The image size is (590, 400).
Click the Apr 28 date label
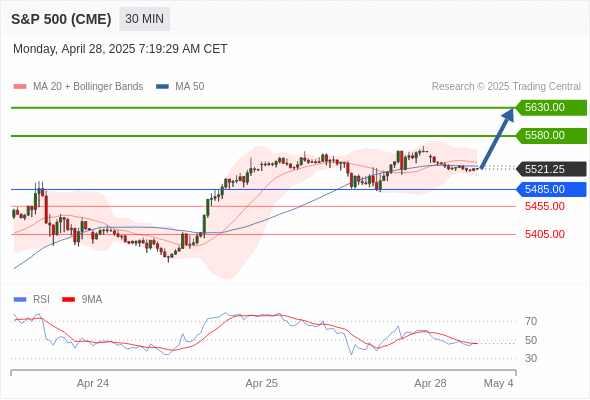[x=430, y=383]
